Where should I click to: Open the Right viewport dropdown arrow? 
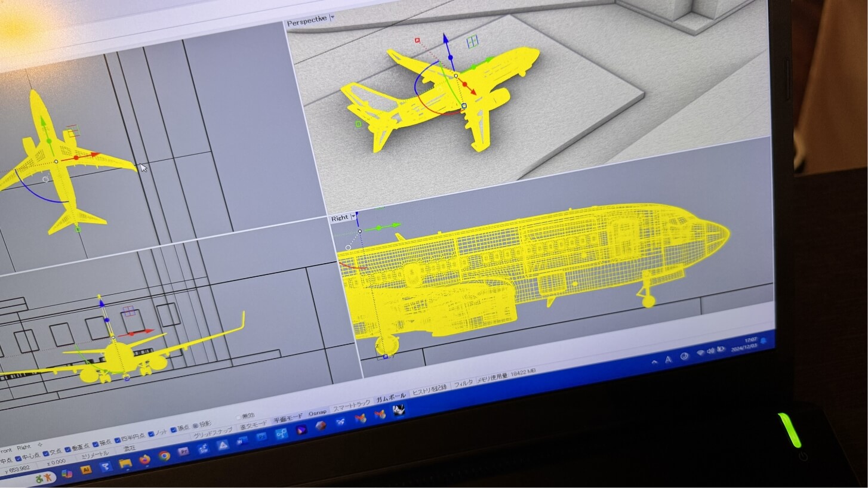pyautogui.click(x=353, y=217)
